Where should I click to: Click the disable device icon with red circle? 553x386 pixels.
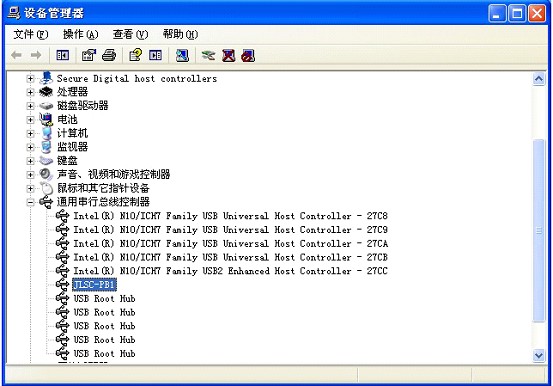(x=248, y=55)
